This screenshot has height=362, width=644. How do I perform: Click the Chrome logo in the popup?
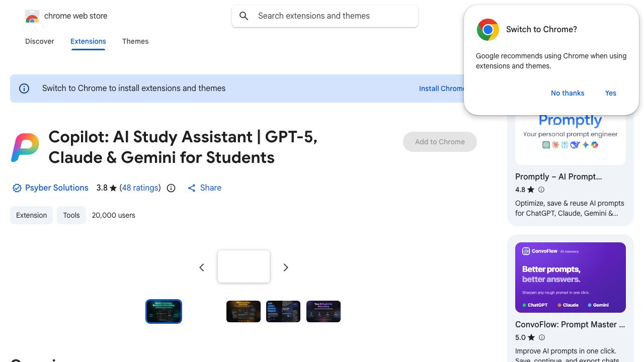click(x=488, y=30)
